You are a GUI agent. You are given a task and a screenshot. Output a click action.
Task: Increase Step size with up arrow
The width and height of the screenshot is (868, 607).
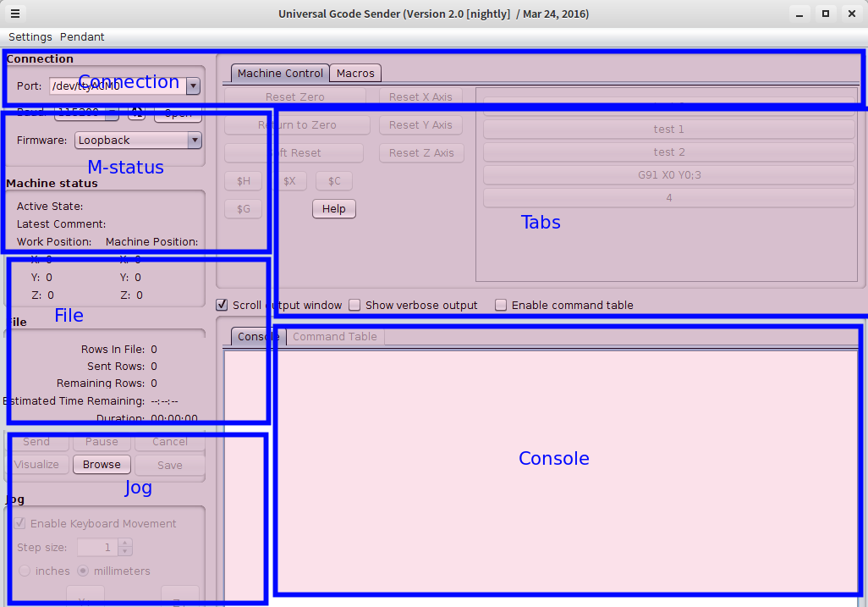(x=125, y=543)
